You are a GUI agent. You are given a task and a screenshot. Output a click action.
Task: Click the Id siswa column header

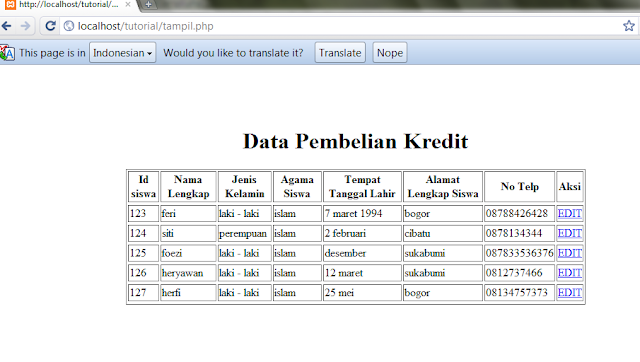(143, 187)
